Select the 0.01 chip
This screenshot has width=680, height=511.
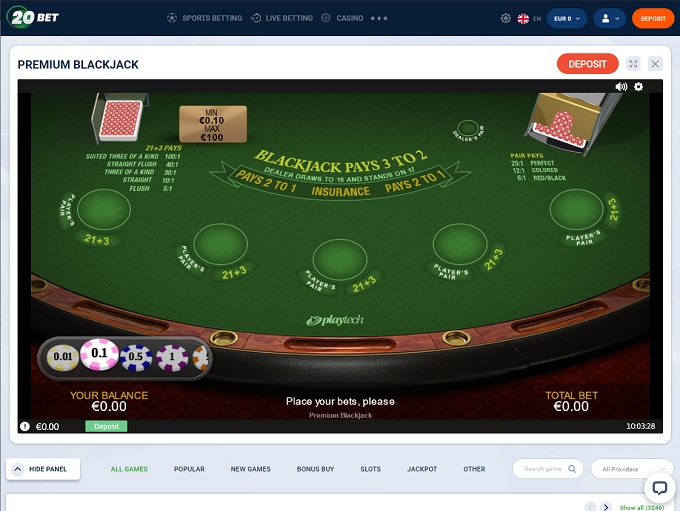[x=63, y=357]
